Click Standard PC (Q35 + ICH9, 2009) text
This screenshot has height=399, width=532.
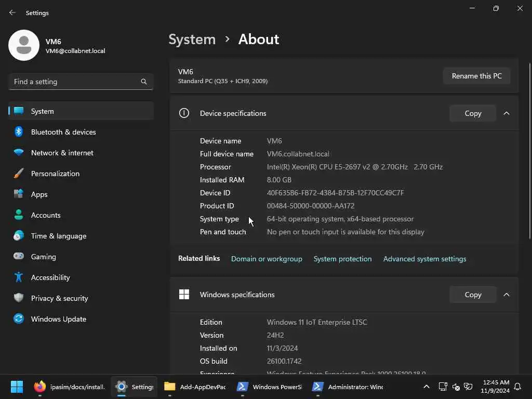tap(222, 81)
